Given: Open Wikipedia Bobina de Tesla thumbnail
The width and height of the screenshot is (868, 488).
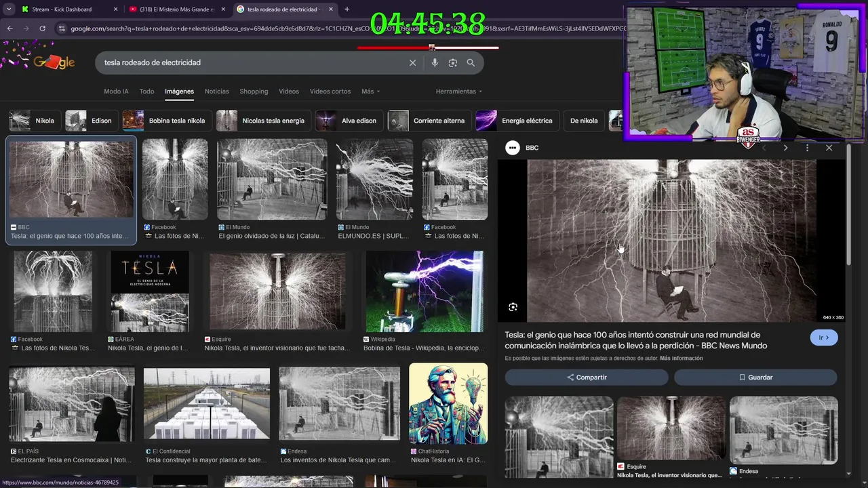Looking at the screenshot, I should click(425, 291).
